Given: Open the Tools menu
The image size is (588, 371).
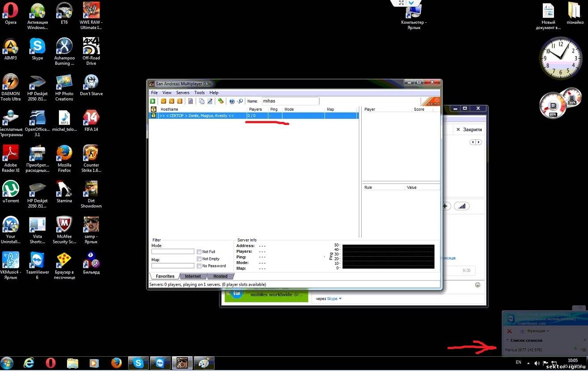Looking at the screenshot, I should [x=200, y=93].
